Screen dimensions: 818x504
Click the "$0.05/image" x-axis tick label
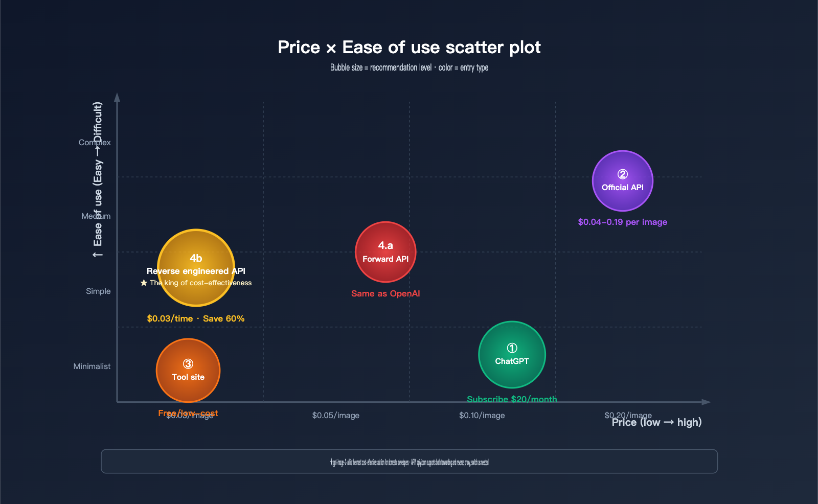pyautogui.click(x=335, y=415)
